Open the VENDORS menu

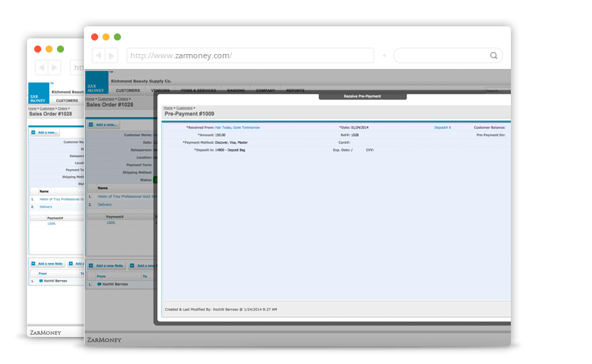coord(160,90)
